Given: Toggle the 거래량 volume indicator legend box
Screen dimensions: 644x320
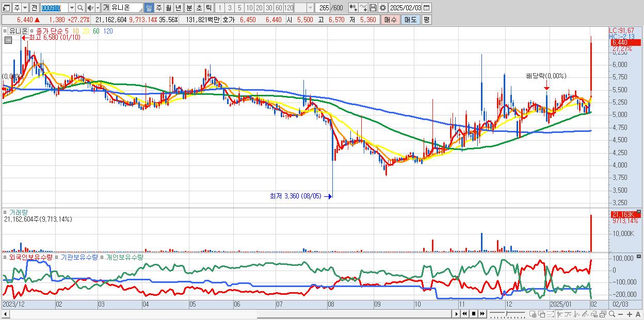Looking at the screenshot, I should [5, 212].
